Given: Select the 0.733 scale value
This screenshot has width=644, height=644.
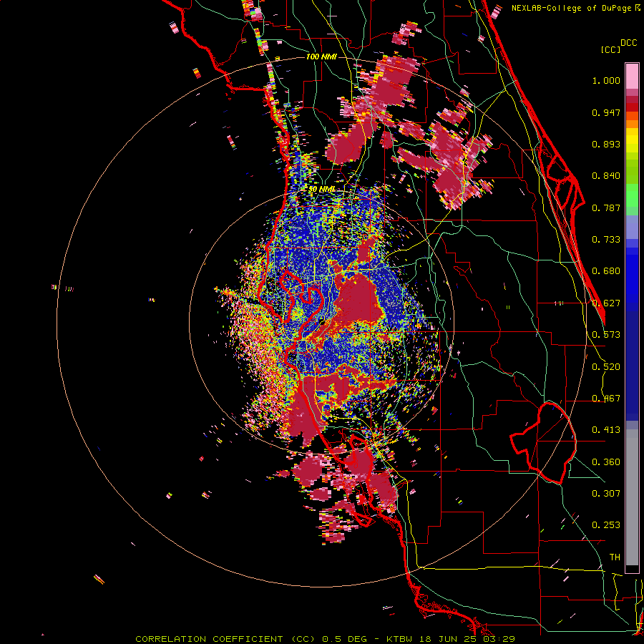Looking at the screenshot, I should (606, 240).
